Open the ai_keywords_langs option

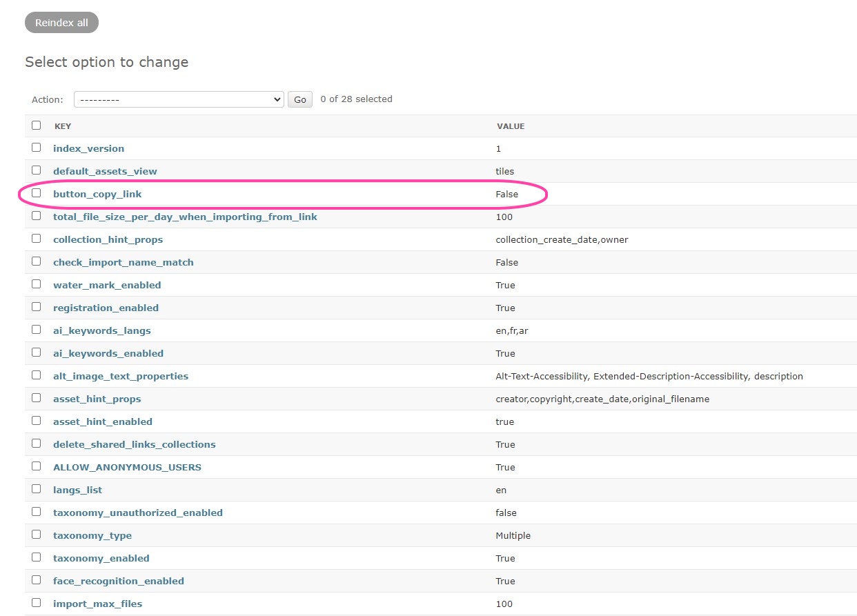(101, 330)
